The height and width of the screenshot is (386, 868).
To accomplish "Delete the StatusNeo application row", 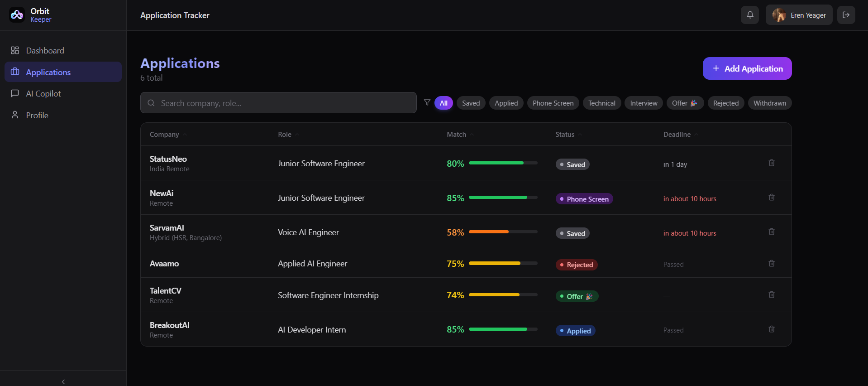I will point(772,163).
